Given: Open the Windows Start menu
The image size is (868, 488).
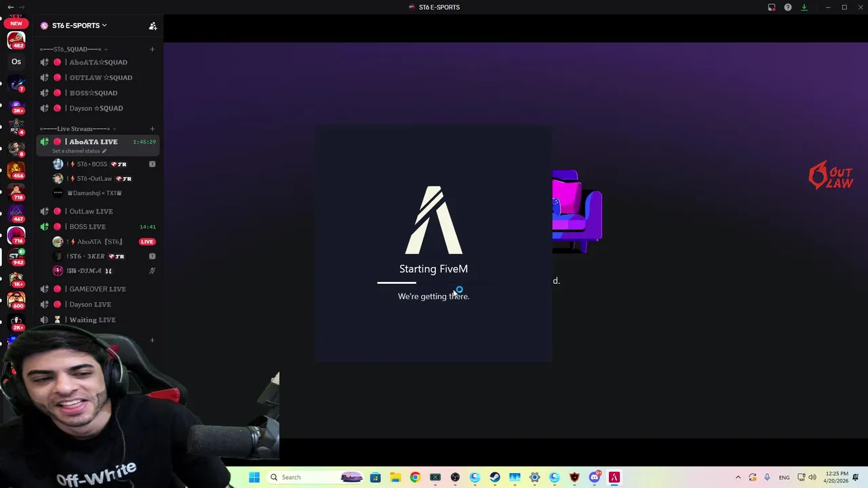Looking at the screenshot, I should pos(254,477).
